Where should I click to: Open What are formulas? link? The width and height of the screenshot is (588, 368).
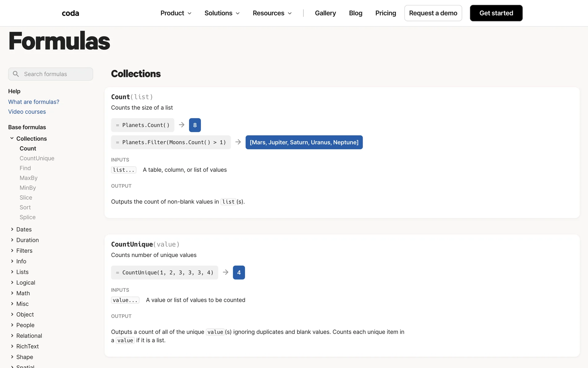[x=34, y=102]
